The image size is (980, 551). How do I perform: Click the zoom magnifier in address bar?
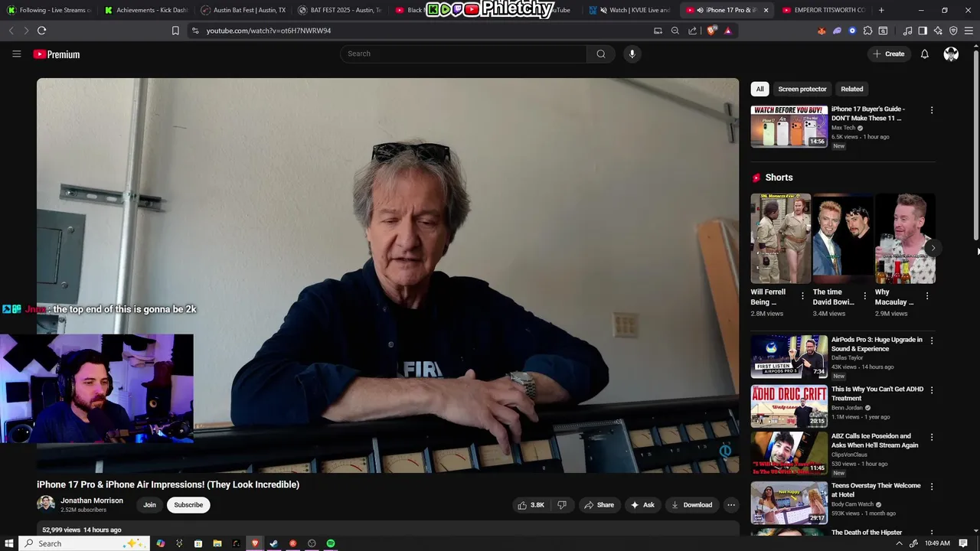click(675, 31)
